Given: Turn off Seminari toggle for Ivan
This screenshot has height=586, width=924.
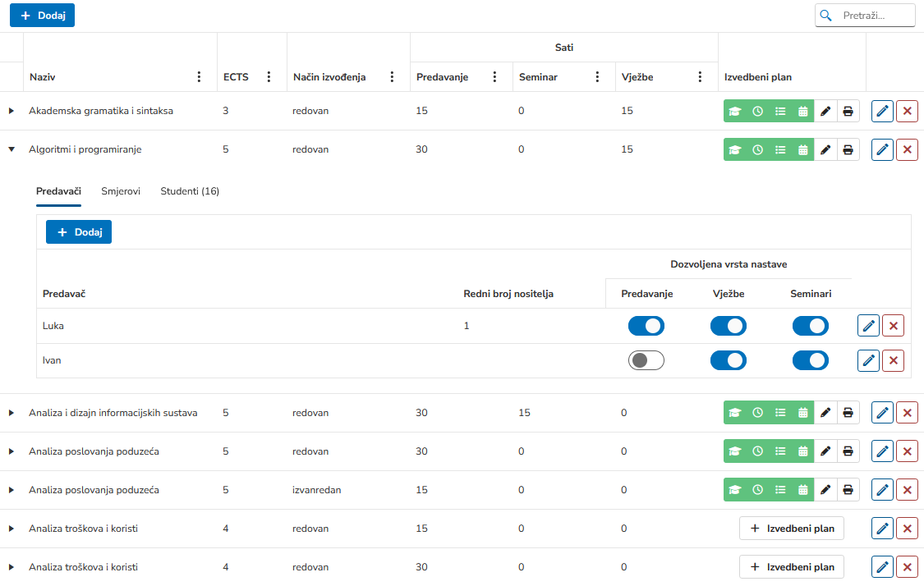Looking at the screenshot, I should (810, 360).
